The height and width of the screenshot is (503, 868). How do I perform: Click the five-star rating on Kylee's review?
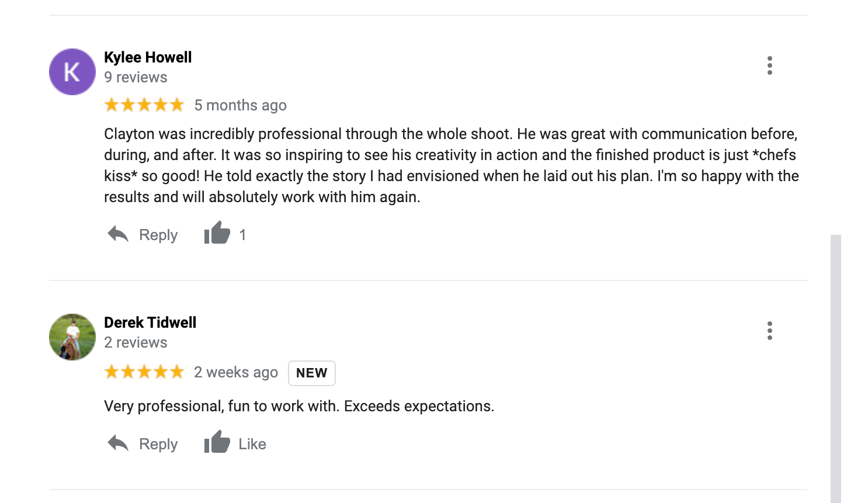click(x=144, y=105)
